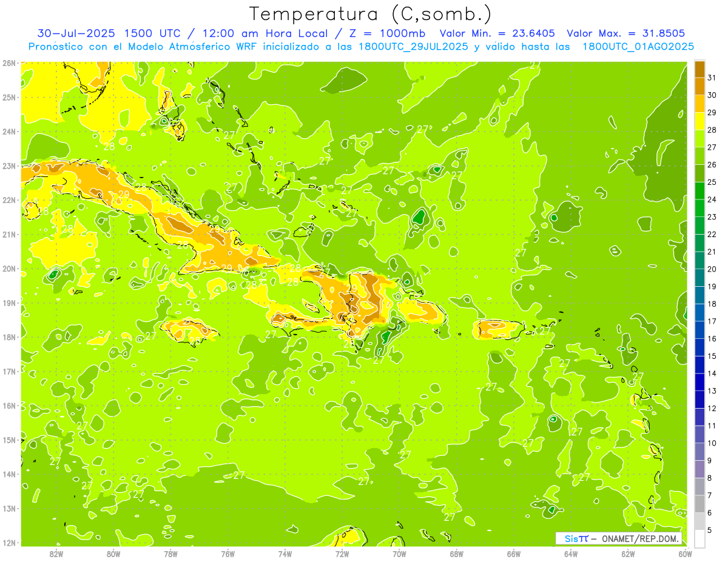Click the '21N' latitude axis label
The width and height of the screenshot is (728, 562).
[x=9, y=234]
